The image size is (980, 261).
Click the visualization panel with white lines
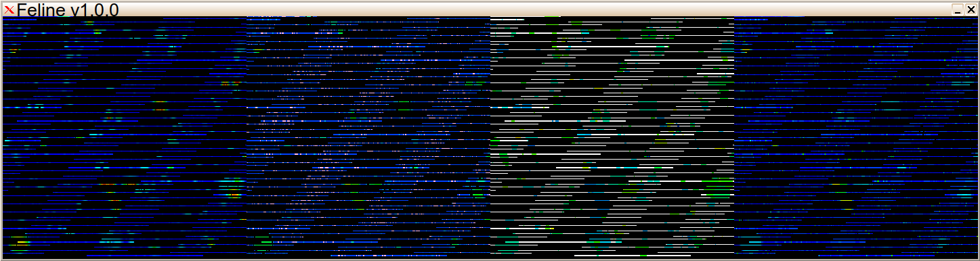coord(612,137)
